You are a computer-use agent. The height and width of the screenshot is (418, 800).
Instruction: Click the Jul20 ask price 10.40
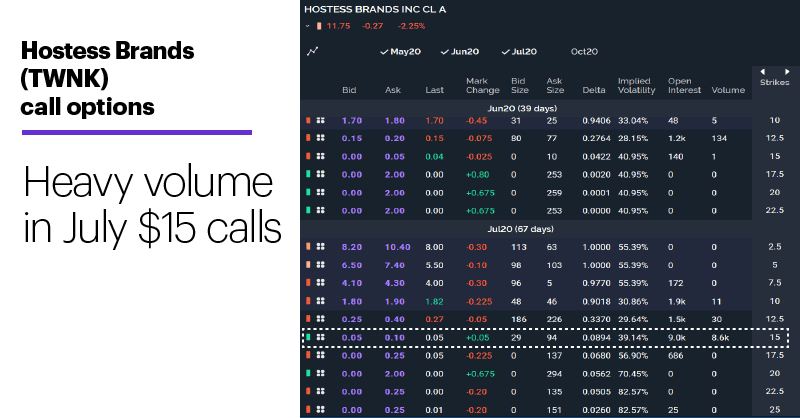point(397,247)
